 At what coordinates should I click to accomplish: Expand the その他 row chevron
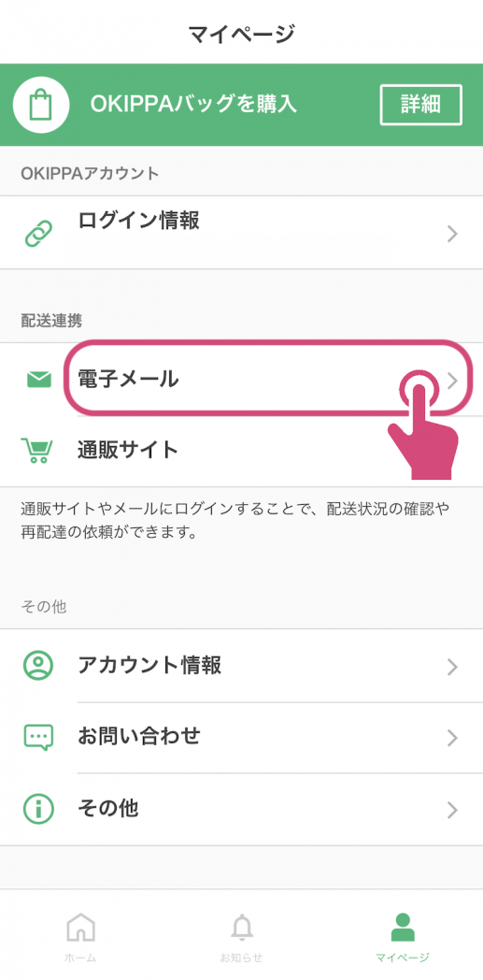coord(453,811)
